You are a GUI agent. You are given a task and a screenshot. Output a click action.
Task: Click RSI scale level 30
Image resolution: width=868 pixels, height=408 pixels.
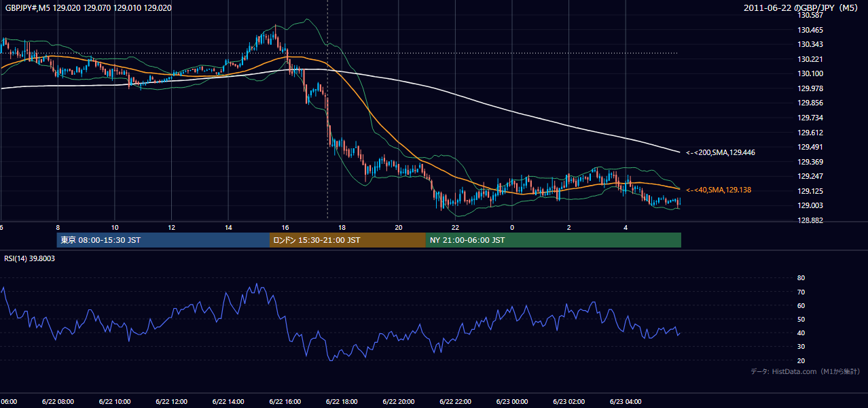[x=801, y=347]
